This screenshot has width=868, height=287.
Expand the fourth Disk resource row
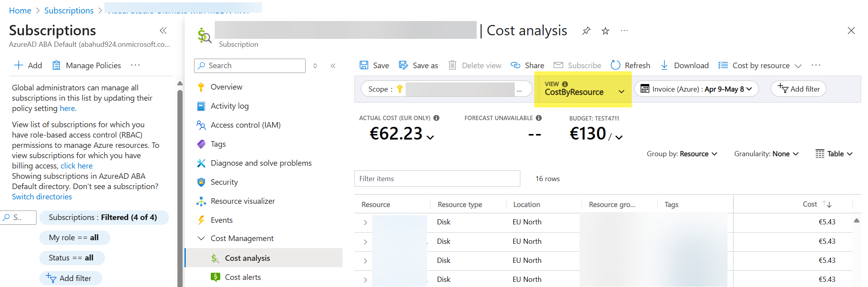(x=365, y=280)
